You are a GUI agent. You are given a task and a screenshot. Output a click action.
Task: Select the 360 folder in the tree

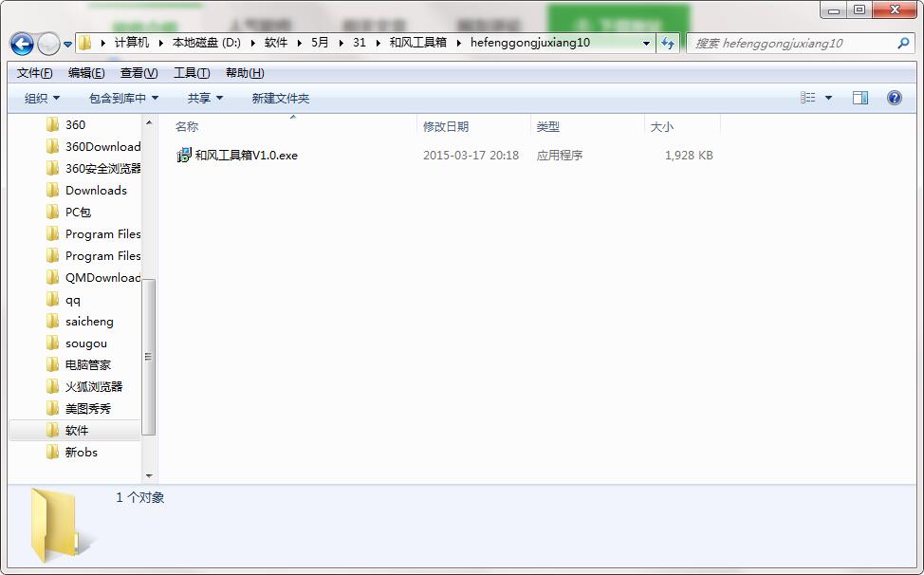76,125
